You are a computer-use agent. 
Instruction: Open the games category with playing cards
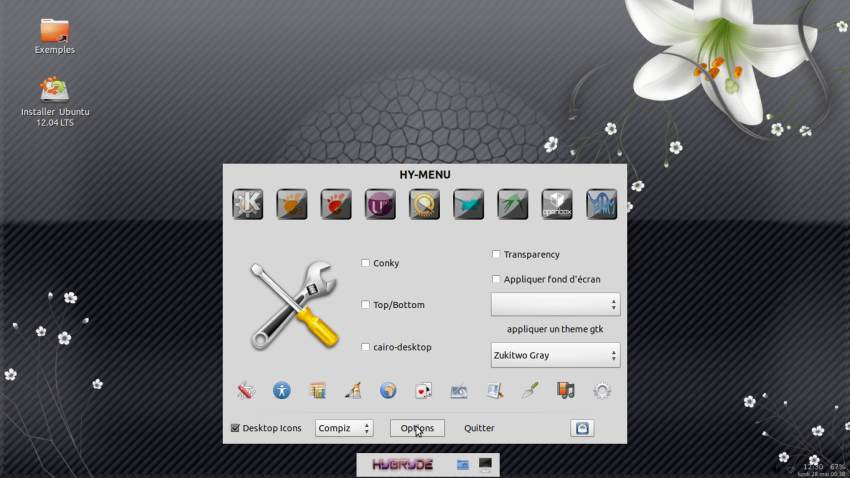[x=423, y=390]
